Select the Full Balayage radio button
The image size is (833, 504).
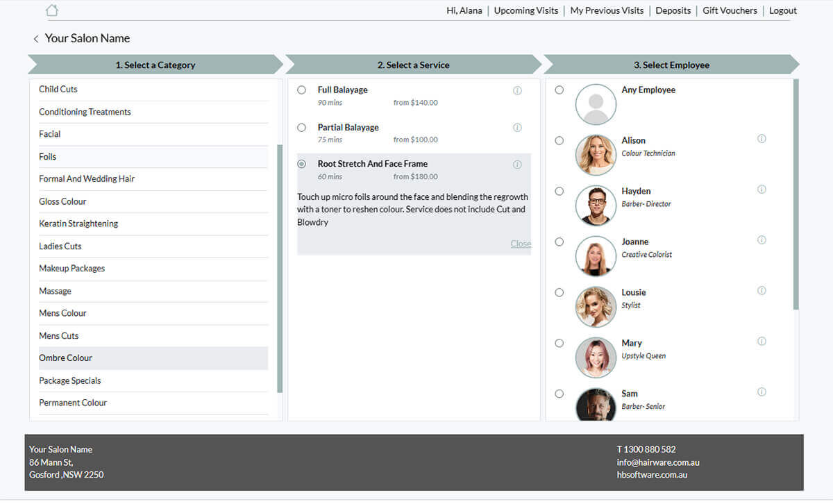pos(301,90)
